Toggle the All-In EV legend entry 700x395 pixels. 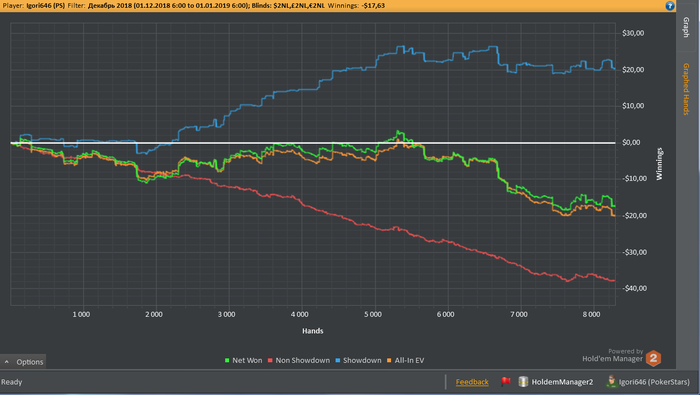(405, 360)
